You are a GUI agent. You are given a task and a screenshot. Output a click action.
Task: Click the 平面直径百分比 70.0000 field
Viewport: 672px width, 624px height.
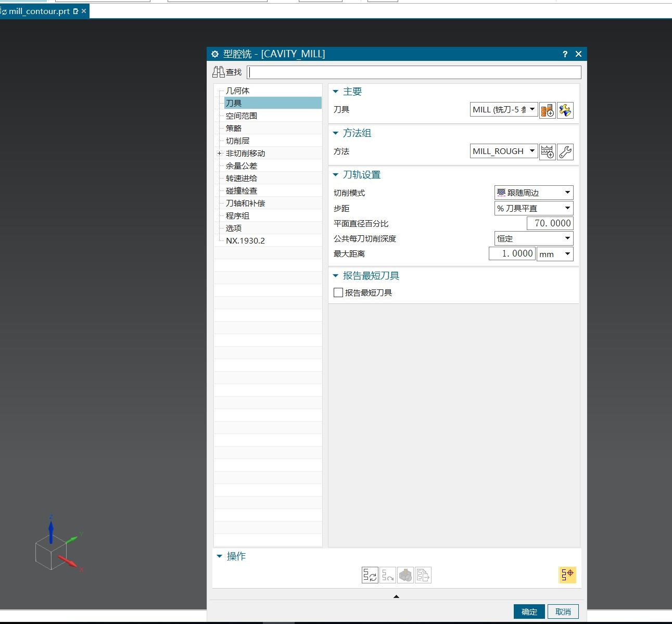click(550, 223)
